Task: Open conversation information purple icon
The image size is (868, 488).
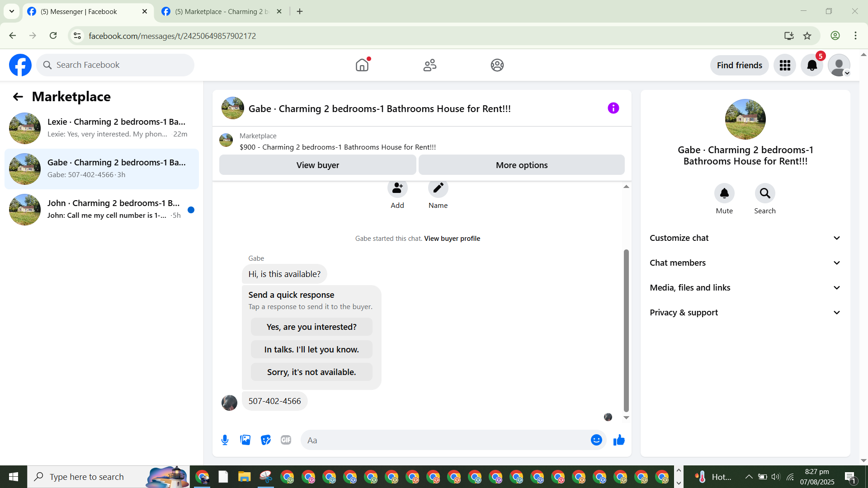Action: [x=613, y=108]
